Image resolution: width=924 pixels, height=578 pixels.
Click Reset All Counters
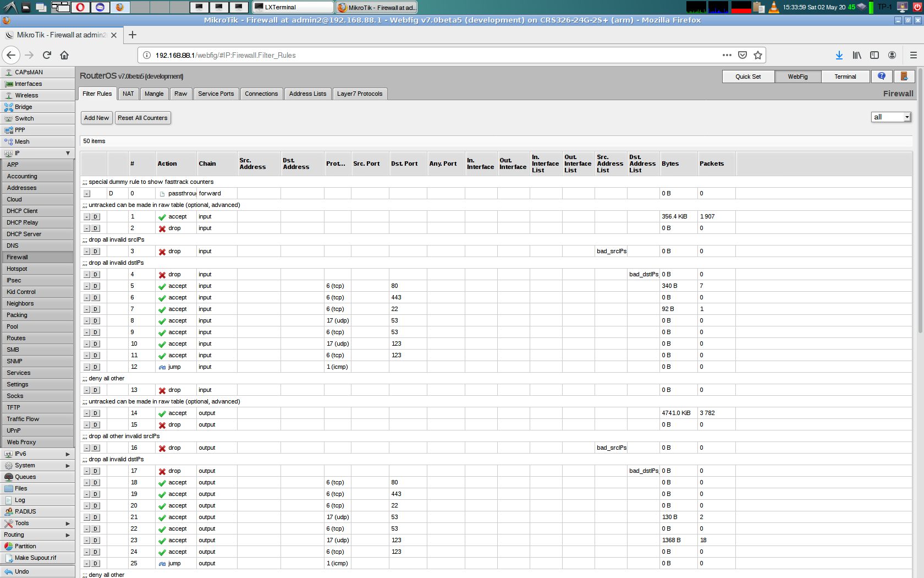coord(142,118)
